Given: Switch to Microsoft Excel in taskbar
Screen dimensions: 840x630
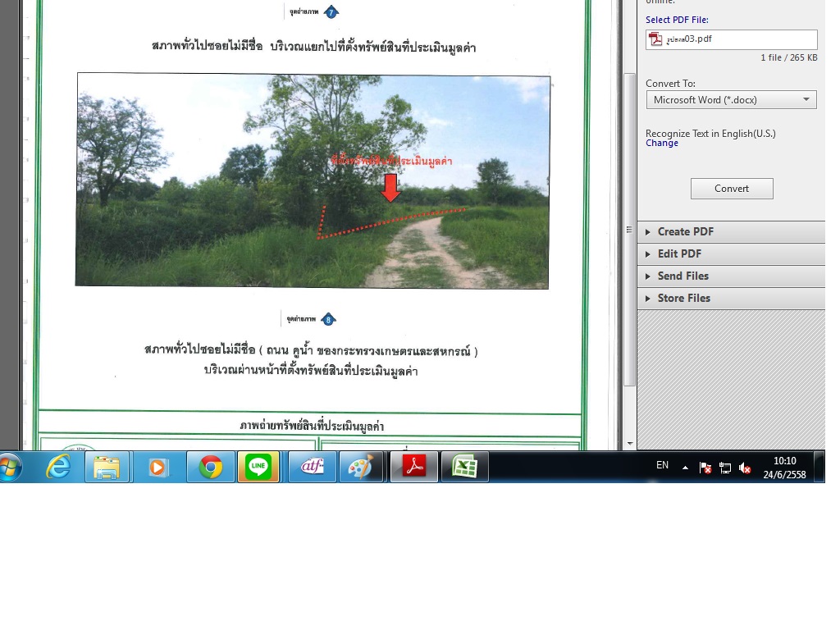Looking at the screenshot, I should 464,467.
